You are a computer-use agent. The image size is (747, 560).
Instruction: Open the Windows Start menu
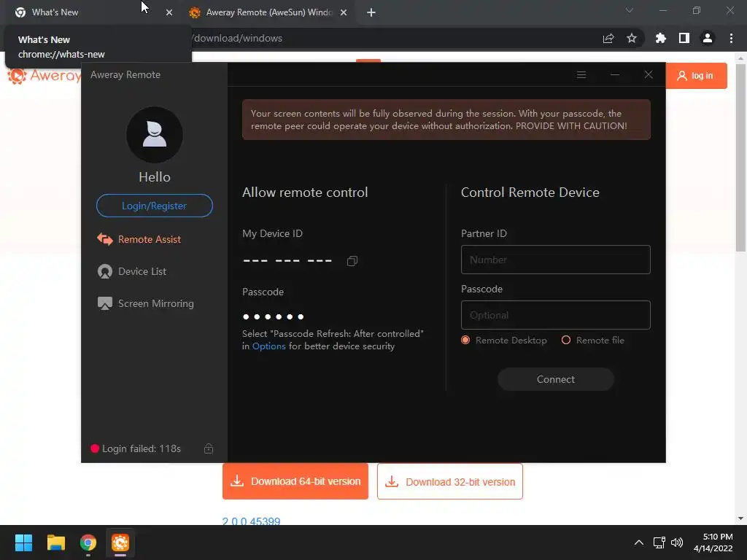pos(23,542)
